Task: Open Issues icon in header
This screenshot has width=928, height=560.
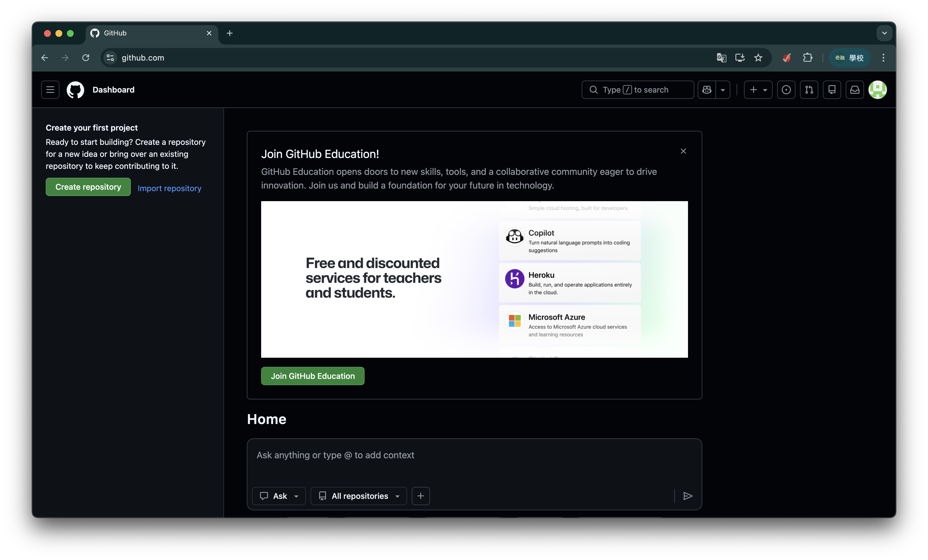Action: click(x=786, y=90)
